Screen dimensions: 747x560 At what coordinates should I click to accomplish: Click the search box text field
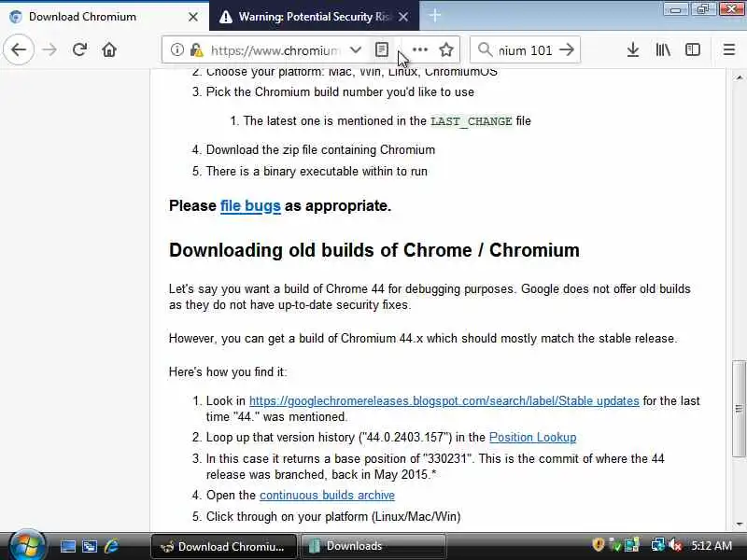coord(526,50)
